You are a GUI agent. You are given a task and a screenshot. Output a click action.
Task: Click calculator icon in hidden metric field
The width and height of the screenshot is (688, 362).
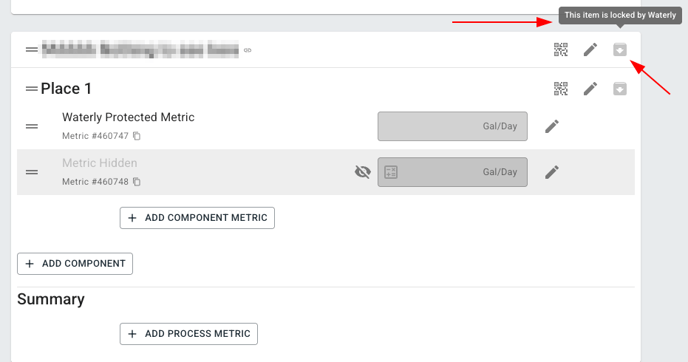coord(391,172)
